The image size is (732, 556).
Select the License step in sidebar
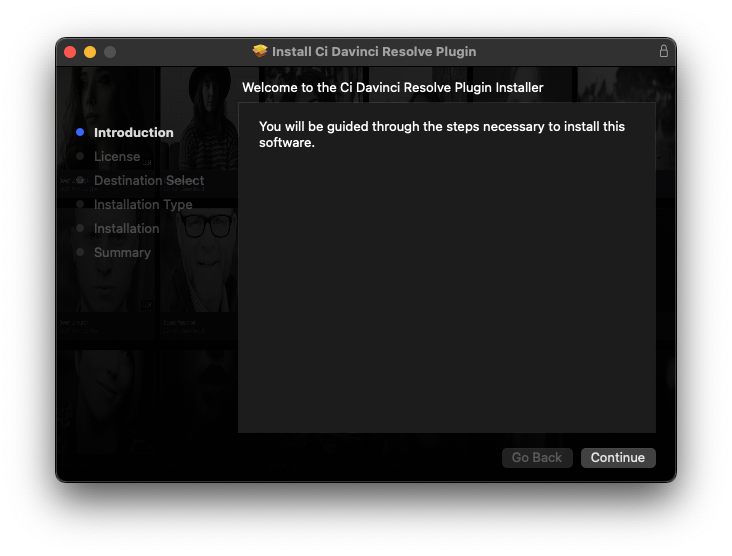tap(117, 156)
